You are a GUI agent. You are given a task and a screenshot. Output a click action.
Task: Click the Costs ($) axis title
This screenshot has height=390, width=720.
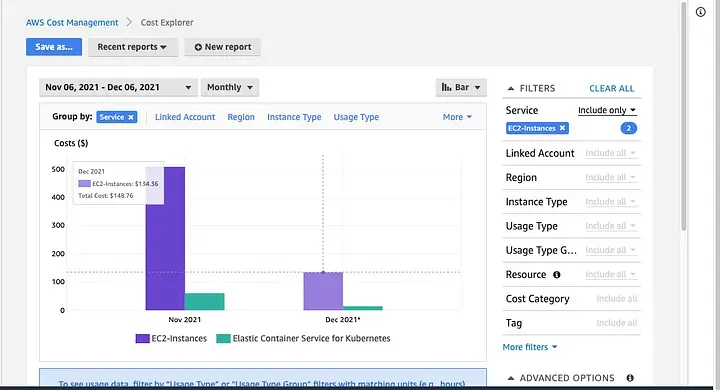pyautogui.click(x=71, y=143)
